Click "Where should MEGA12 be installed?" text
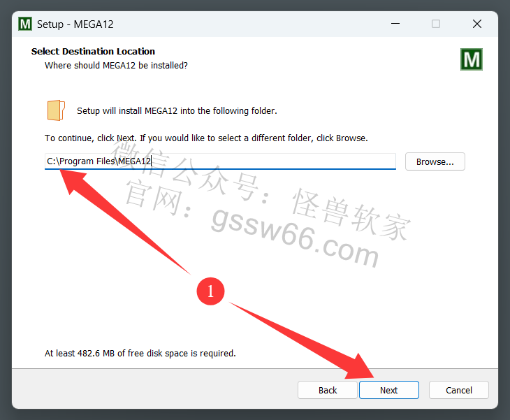 116,66
